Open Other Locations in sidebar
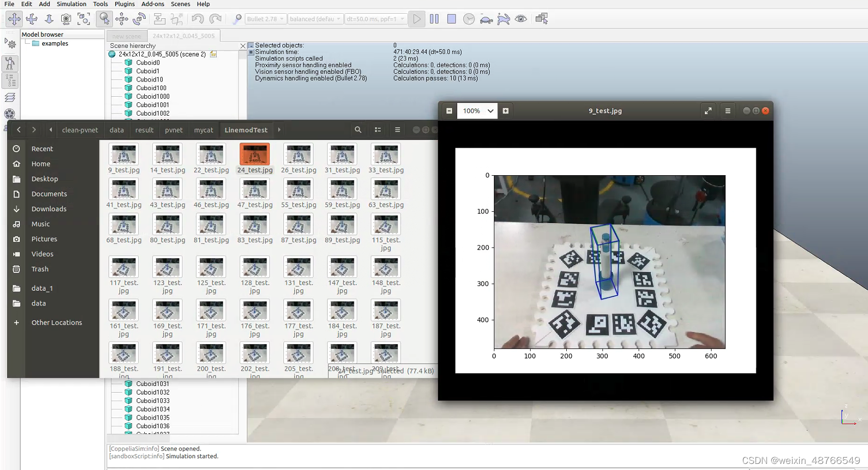This screenshot has height=470, width=868. 57,322
